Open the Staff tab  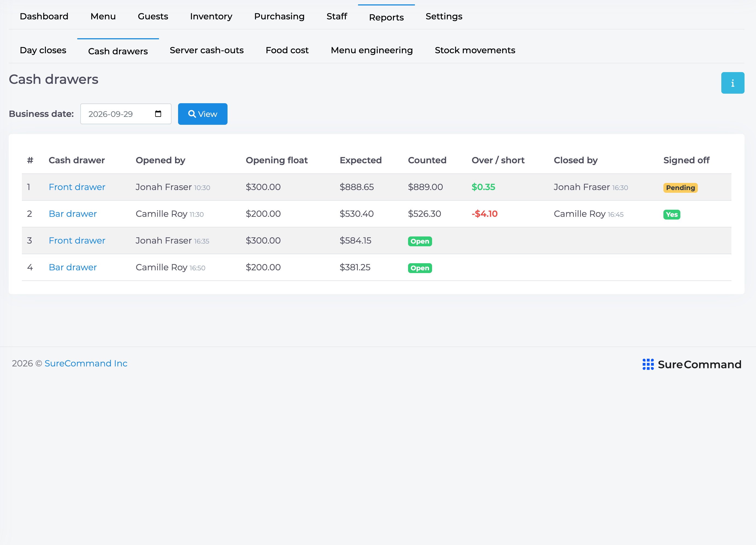pos(337,16)
